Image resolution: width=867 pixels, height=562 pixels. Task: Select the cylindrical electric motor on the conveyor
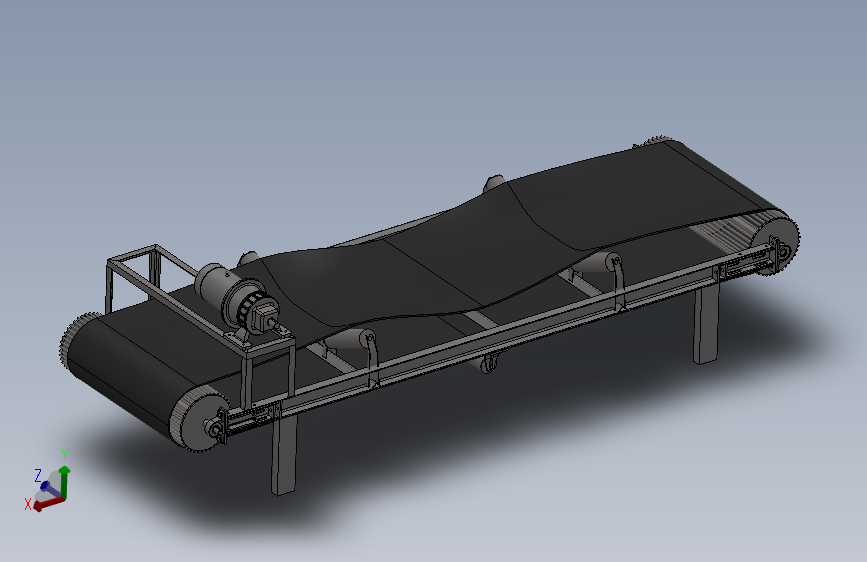pos(237,300)
